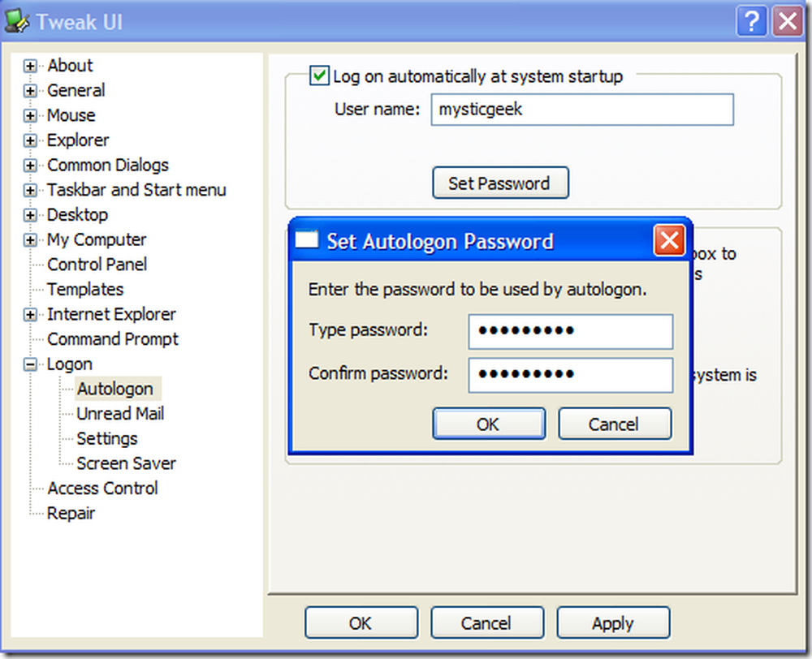Expand the Explorer tree node

pos(30,140)
